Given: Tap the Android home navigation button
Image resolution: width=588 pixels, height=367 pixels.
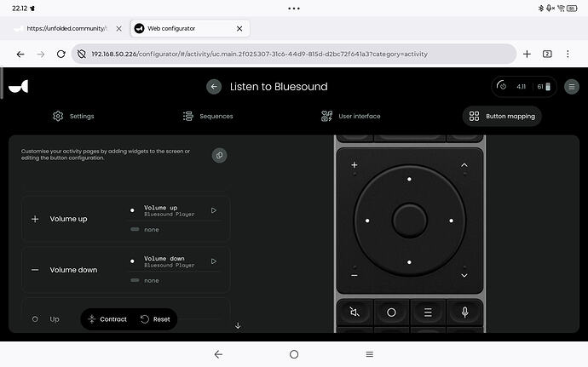Looking at the screenshot, I should point(294,354).
